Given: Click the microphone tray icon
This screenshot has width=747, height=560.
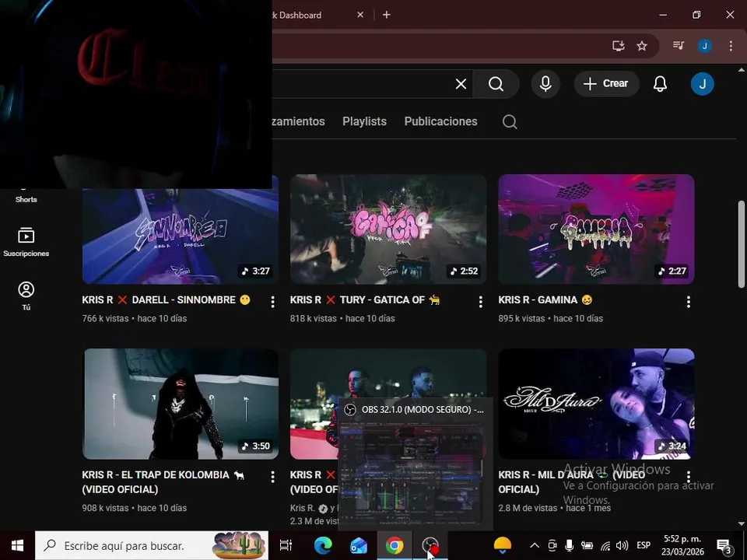Looking at the screenshot, I should pyautogui.click(x=569, y=546).
